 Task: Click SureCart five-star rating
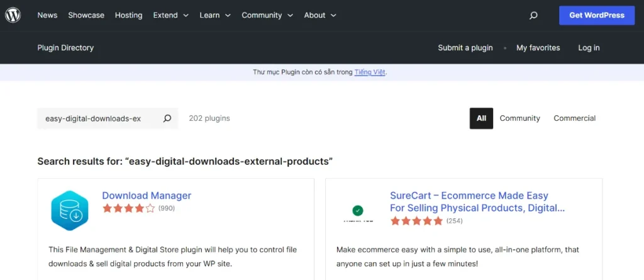[416, 221]
